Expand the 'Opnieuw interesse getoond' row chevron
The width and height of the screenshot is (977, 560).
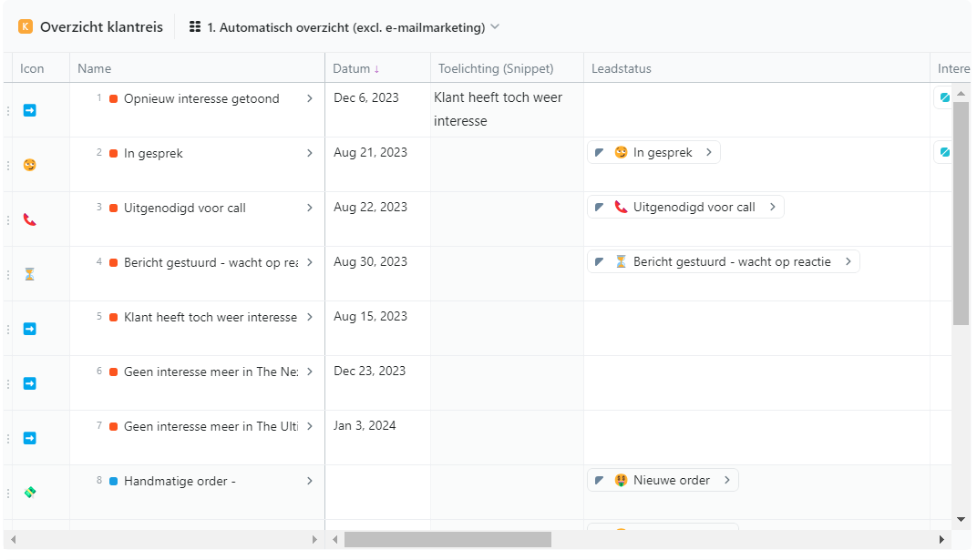[x=310, y=98]
